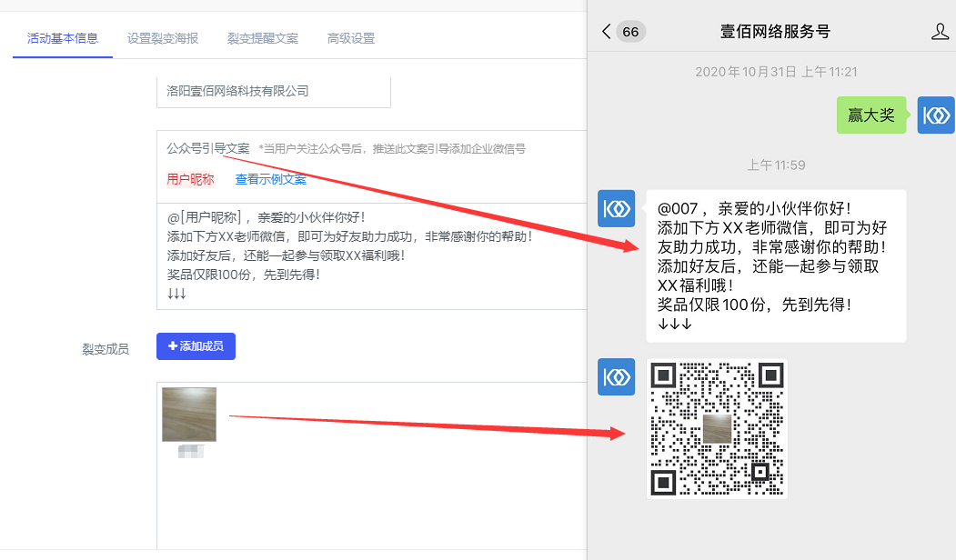956x560 pixels.
Task: Click the avatar beside the 赢大奖 message
Action: pyautogui.click(x=935, y=115)
